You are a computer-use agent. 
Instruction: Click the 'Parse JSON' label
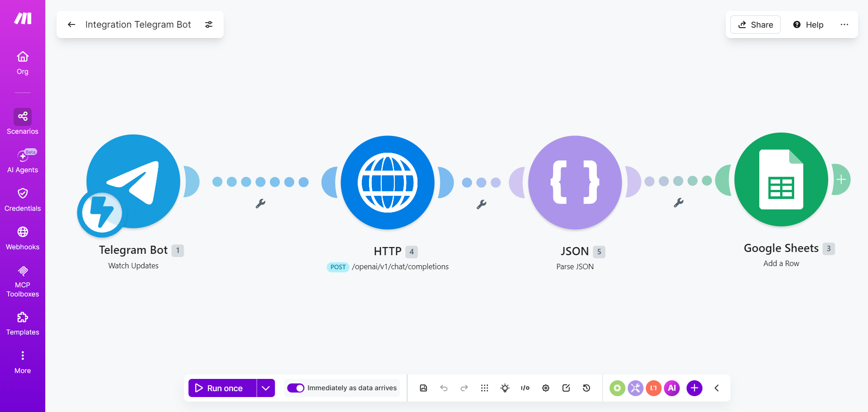pyautogui.click(x=575, y=267)
